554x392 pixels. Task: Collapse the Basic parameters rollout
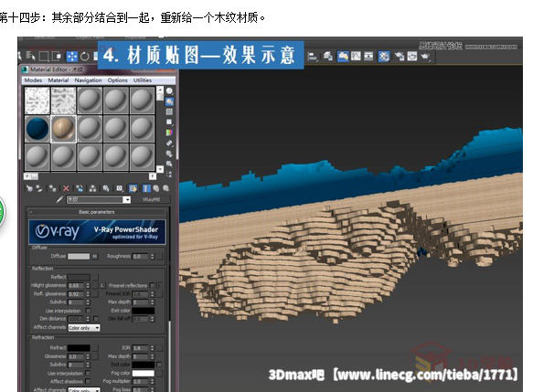click(x=97, y=212)
